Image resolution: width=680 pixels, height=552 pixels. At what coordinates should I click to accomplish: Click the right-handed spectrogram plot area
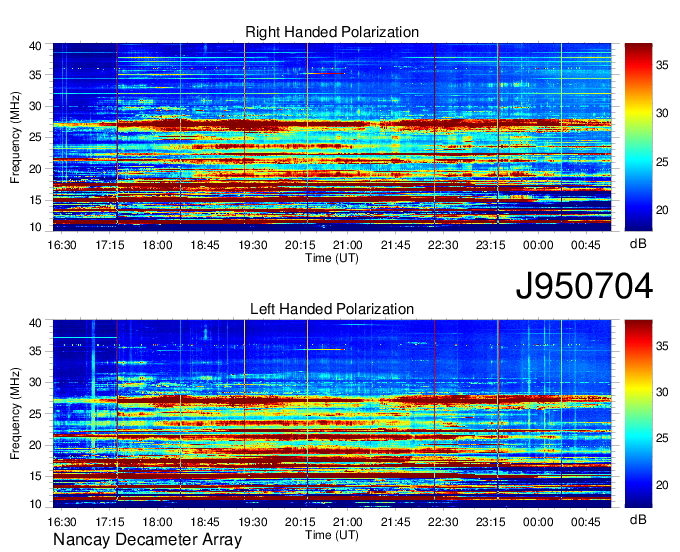[x=332, y=136]
